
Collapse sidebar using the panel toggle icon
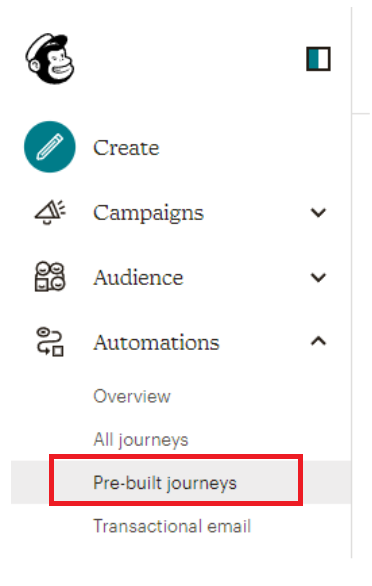pos(318,59)
